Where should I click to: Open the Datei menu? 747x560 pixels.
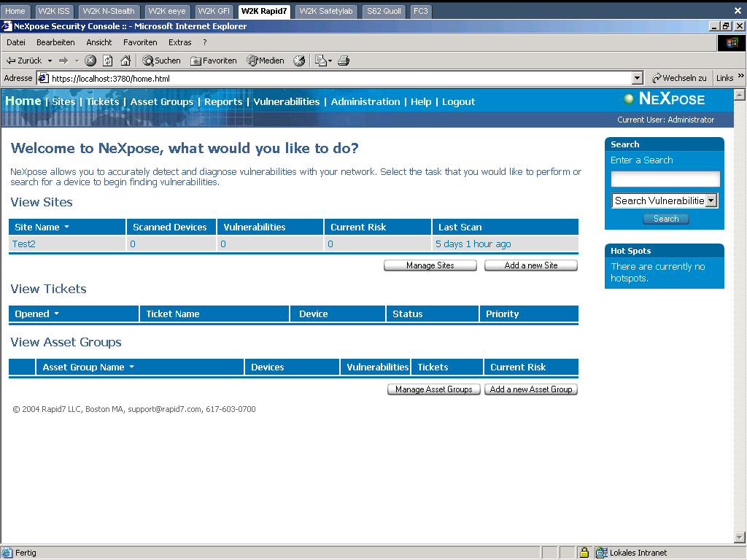(x=16, y=42)
